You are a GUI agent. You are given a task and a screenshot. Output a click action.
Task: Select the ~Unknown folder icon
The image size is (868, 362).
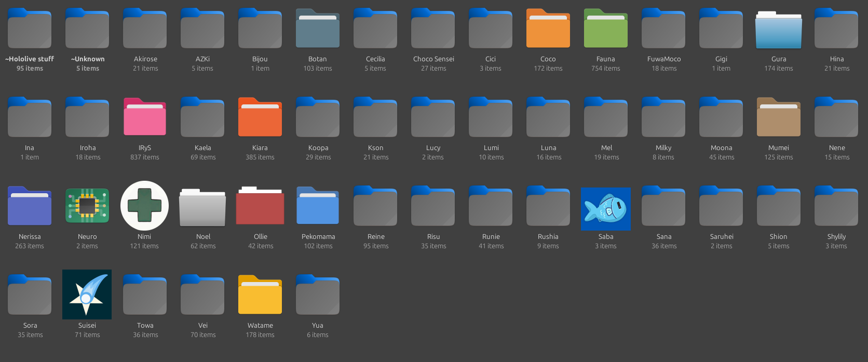[x=87, y=28]
